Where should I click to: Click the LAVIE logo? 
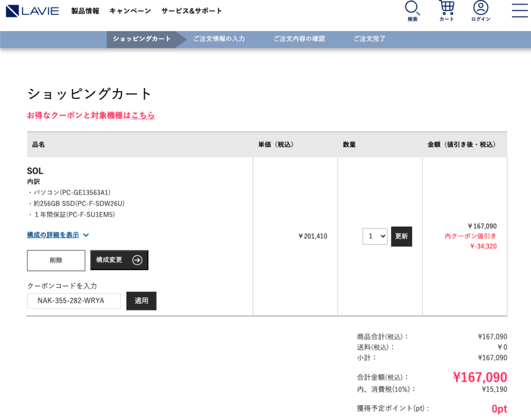(x=33, y=11)
